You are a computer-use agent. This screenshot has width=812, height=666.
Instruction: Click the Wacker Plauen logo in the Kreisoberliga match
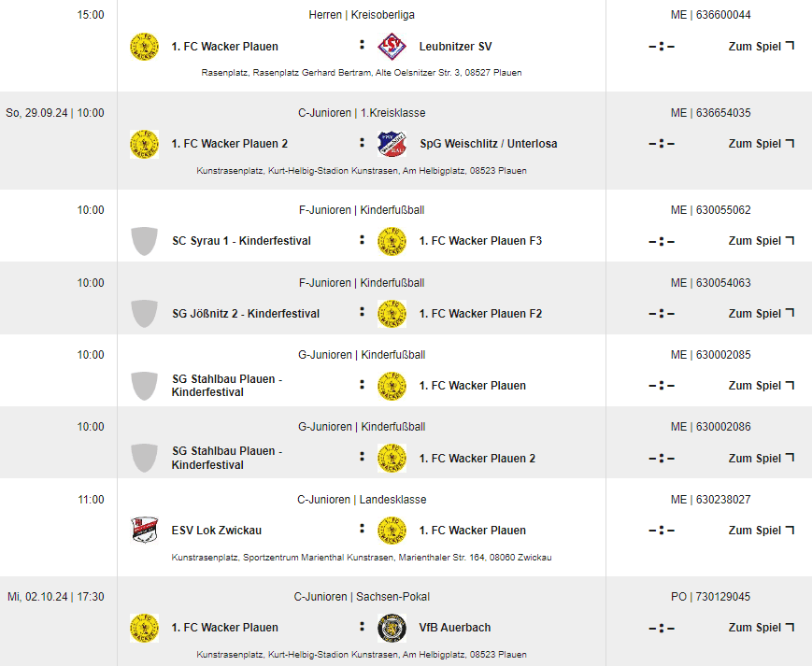[144, 47]
